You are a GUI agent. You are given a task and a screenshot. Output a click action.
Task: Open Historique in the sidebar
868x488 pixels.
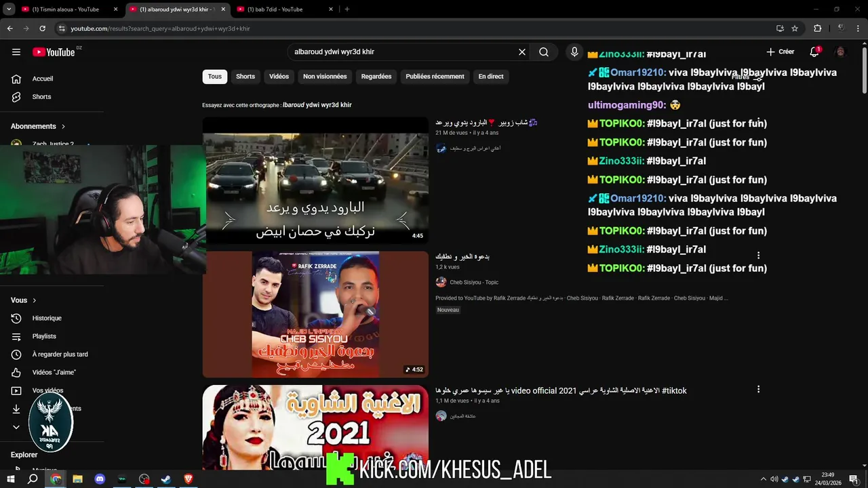pos(47,319)
